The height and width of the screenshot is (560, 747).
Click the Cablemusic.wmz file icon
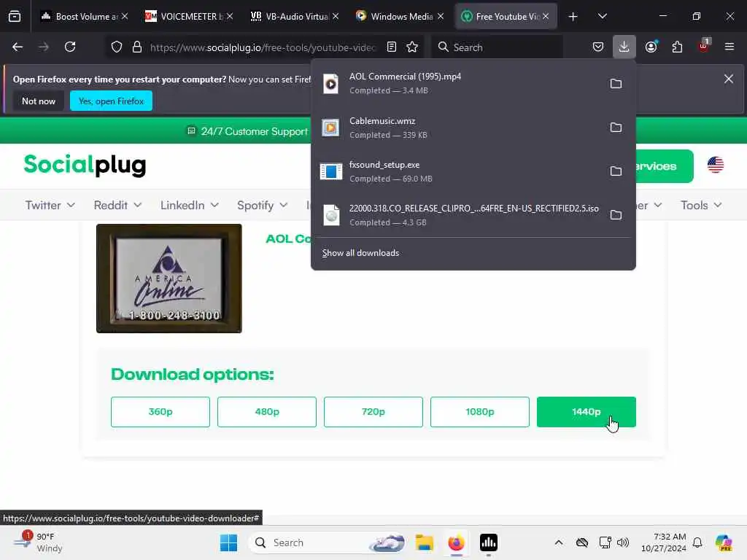[330, 128]
